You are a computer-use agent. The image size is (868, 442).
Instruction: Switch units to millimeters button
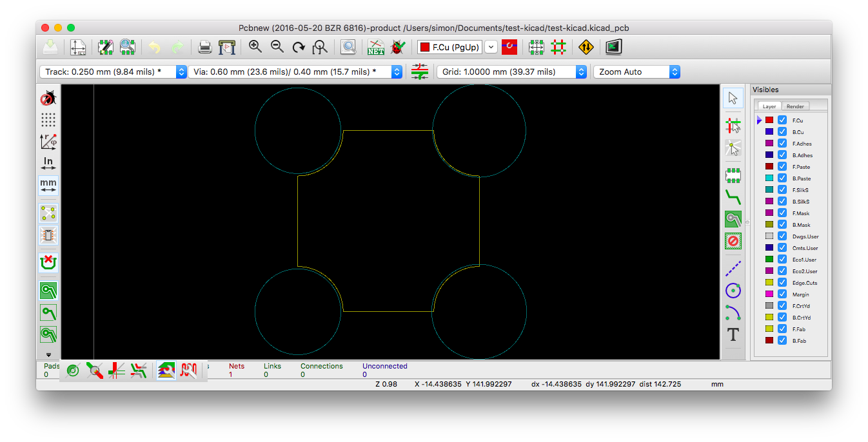point(48,186)
